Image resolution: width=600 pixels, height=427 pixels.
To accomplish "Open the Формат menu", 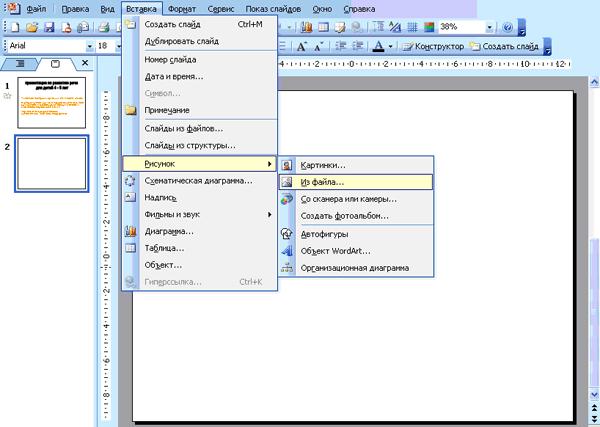I will click(x=182, y=9).
